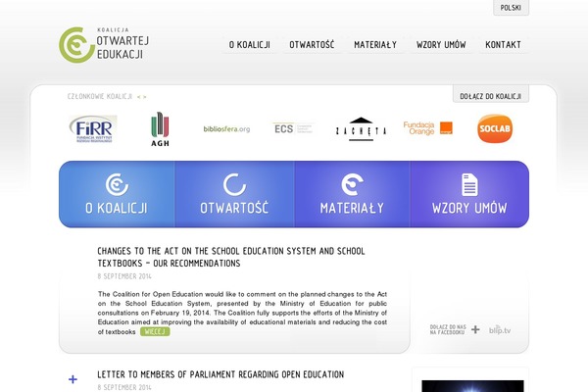
Task: Open Letter to Members of Parliament headline
Action: pos(220,374)
